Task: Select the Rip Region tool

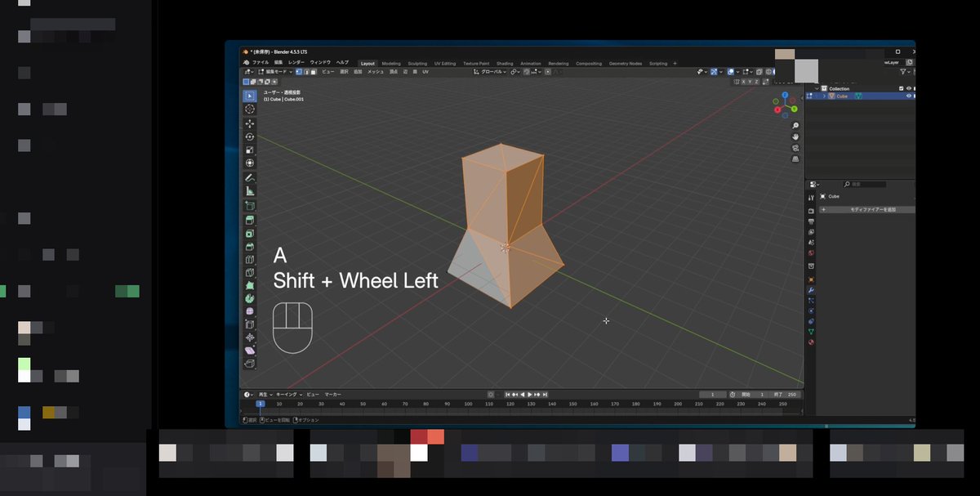Action: 250,362
